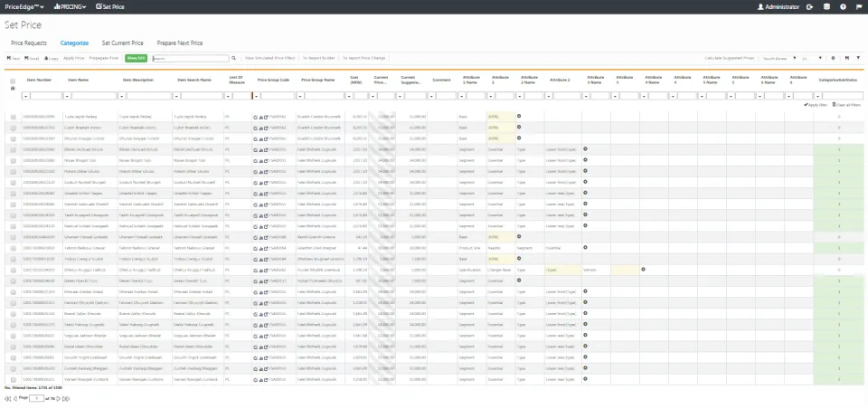The height and width of the screenshot is (409, 868).
Task: Open price history clock icon in first row
Action: pos(255,117)
